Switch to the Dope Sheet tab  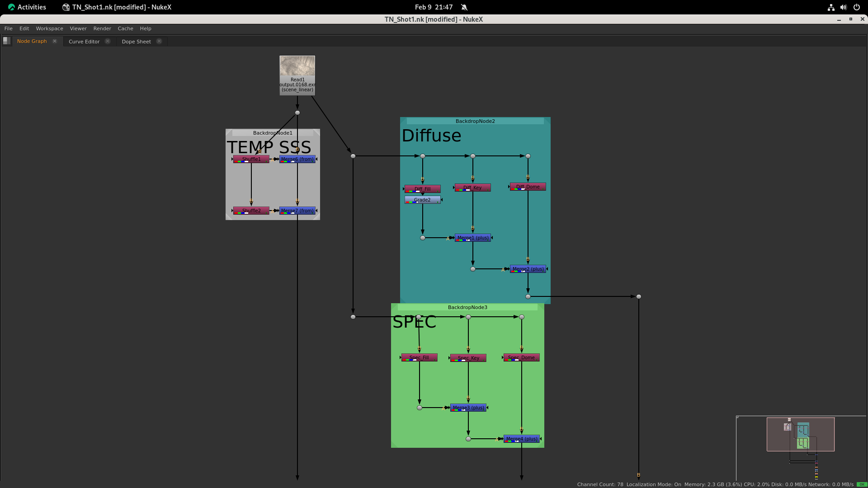pyautogui.click(x=136, y=42)
